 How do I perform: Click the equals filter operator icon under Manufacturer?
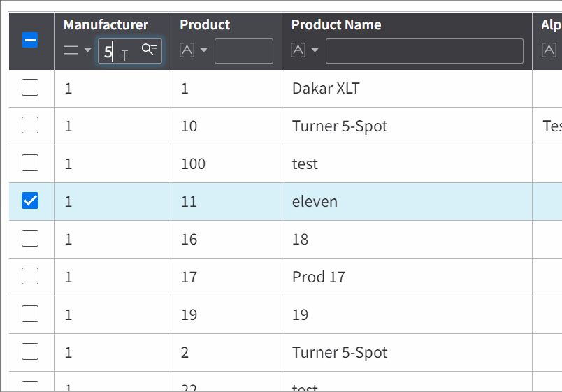(71, 50)
